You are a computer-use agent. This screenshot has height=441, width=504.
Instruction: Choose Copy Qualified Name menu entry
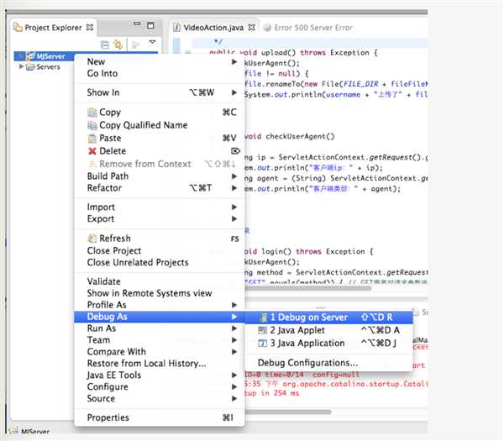click(x=159, y=125)
